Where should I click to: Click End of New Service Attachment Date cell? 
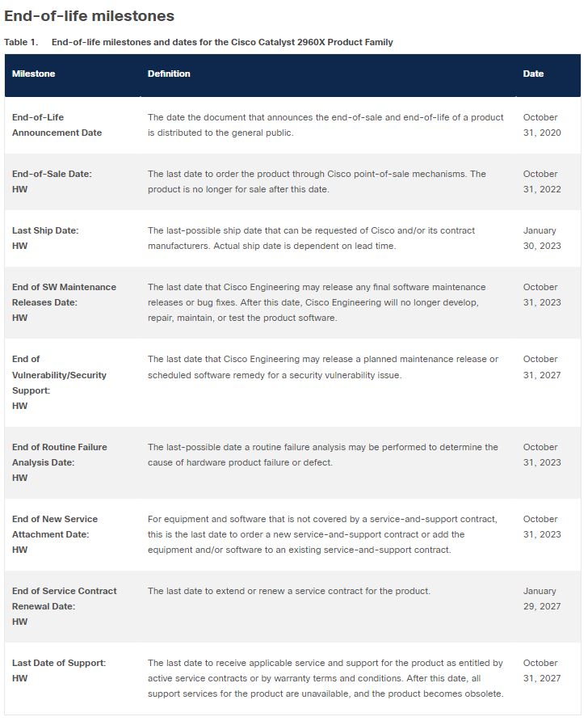tap(55, 534)
